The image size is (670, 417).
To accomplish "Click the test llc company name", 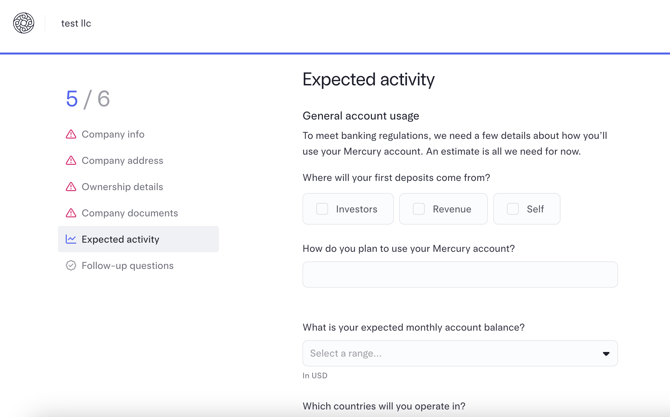I will coord(76,23).
